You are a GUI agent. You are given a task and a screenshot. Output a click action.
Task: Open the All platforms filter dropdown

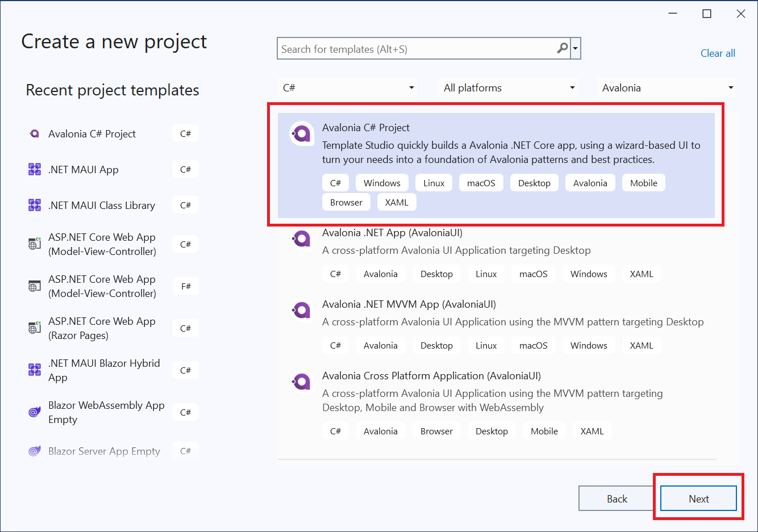[x=509, y=87]
